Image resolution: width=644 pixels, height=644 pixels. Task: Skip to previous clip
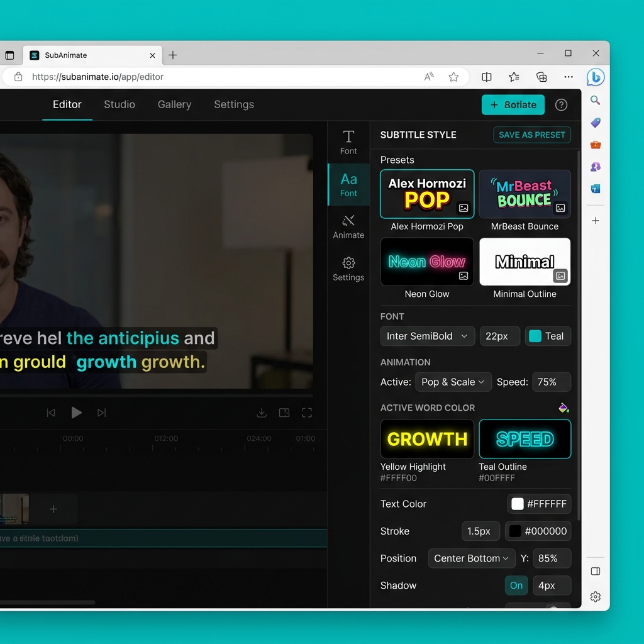(51, 413)
